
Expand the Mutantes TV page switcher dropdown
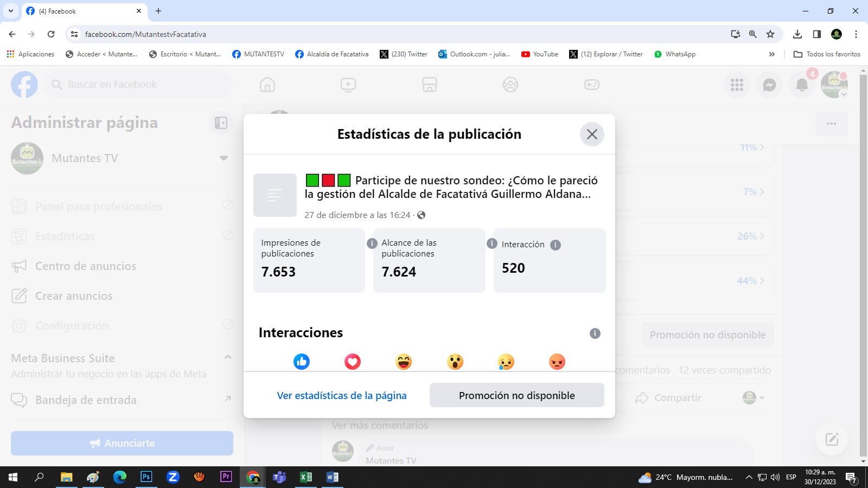(224, 158)
